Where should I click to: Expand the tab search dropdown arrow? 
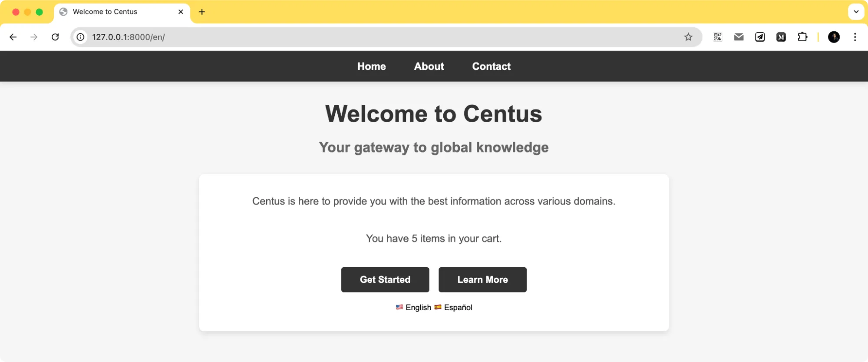(x=856, y=12)
